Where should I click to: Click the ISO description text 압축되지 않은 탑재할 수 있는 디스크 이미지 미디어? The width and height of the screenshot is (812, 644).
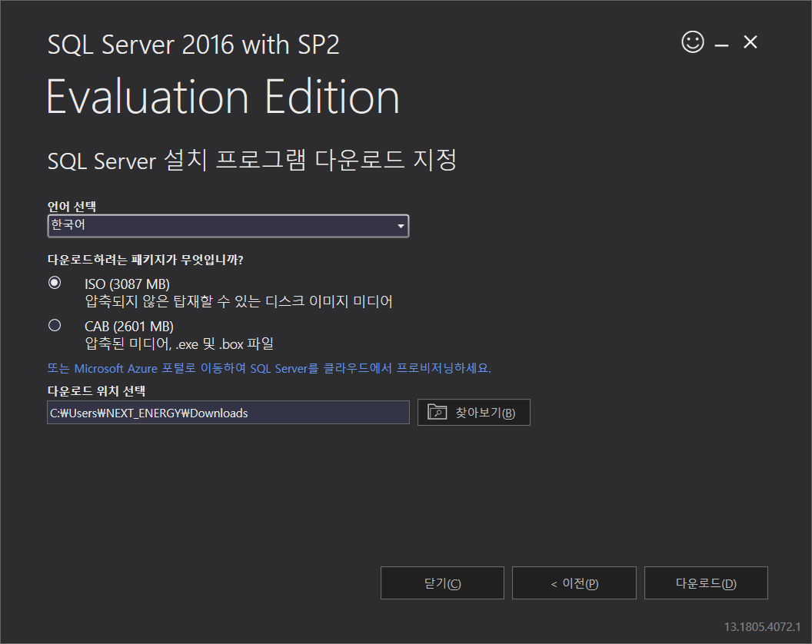tap(238, 301)
